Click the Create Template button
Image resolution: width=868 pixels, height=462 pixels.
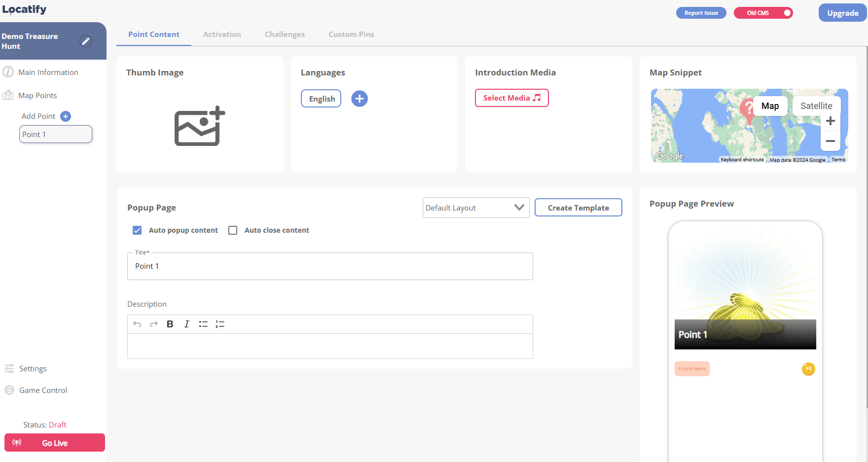(578, 207)
